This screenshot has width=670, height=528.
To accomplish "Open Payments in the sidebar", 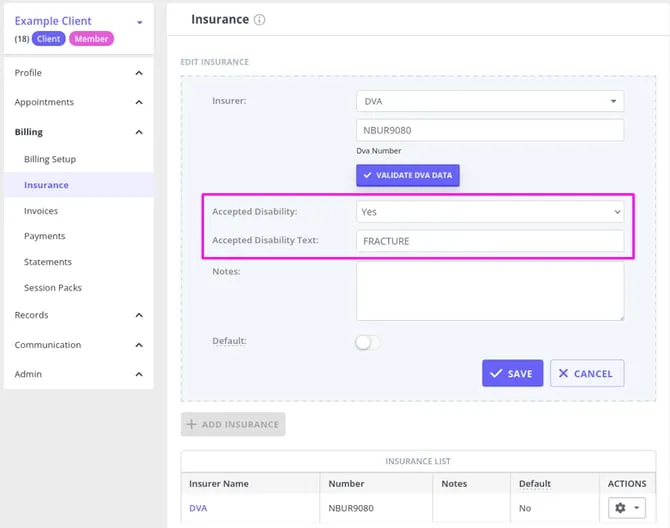I will pos(44,236).
